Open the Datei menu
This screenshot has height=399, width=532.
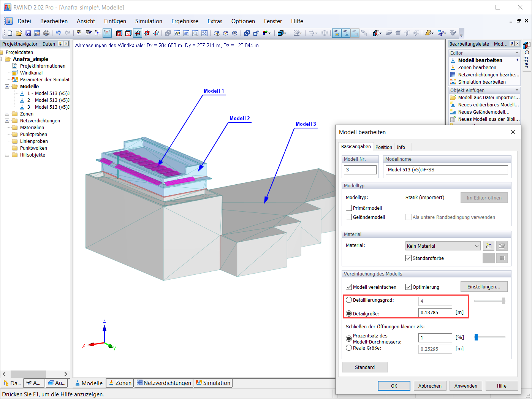[x=24, y=21]
